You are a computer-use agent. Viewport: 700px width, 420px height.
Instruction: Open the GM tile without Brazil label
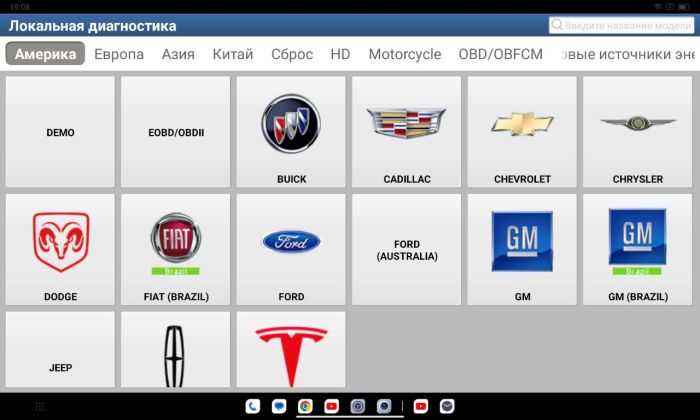(x=522, y=250)
